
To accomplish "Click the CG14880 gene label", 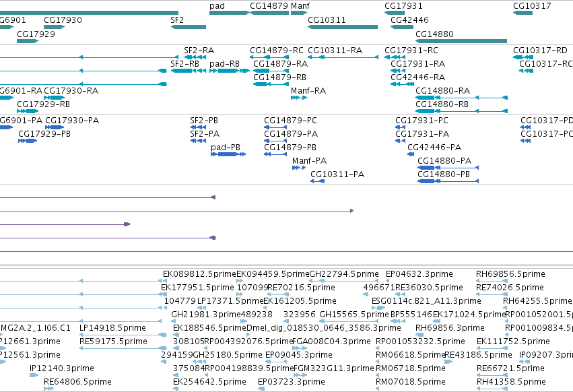I will [434, 34].
